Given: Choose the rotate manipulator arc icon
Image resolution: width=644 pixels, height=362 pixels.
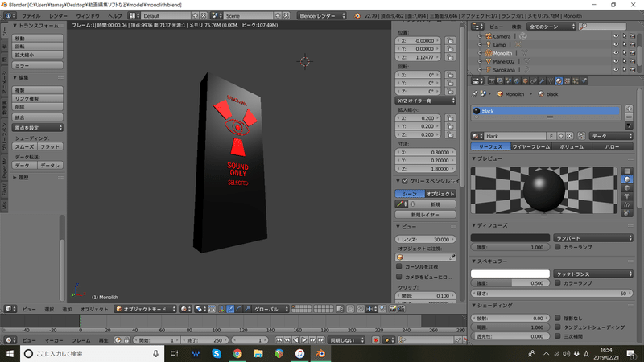Looking at the screenshot, I should pos(238,309).
